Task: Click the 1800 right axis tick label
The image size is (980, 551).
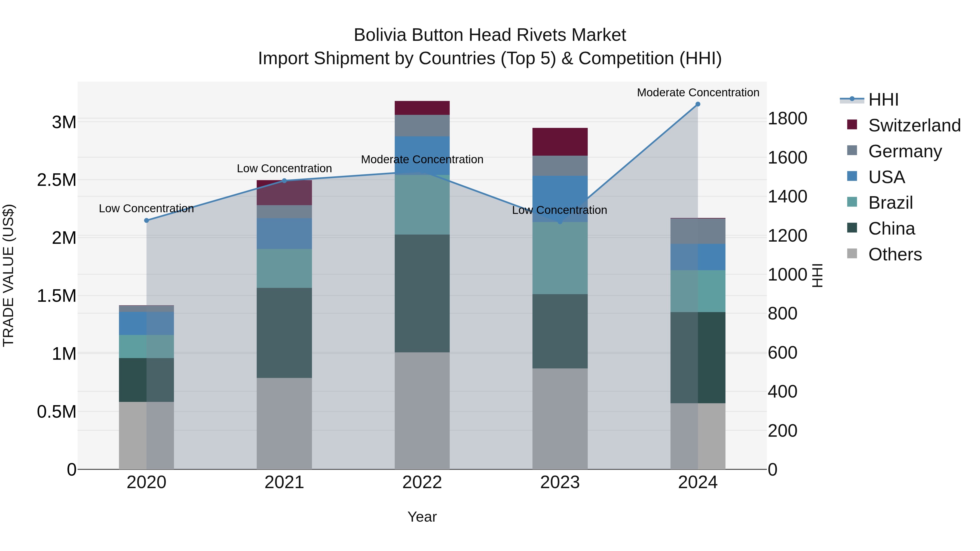Action: 788,119
